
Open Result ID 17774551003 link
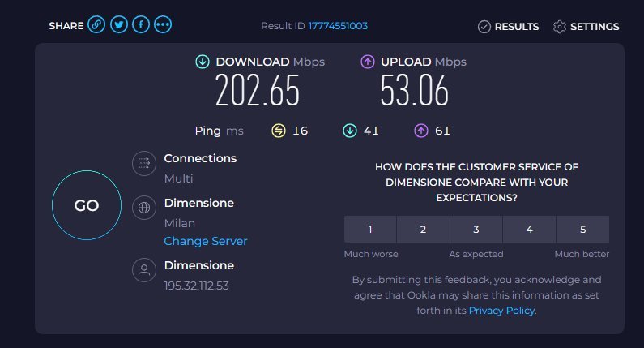(338, 26)
